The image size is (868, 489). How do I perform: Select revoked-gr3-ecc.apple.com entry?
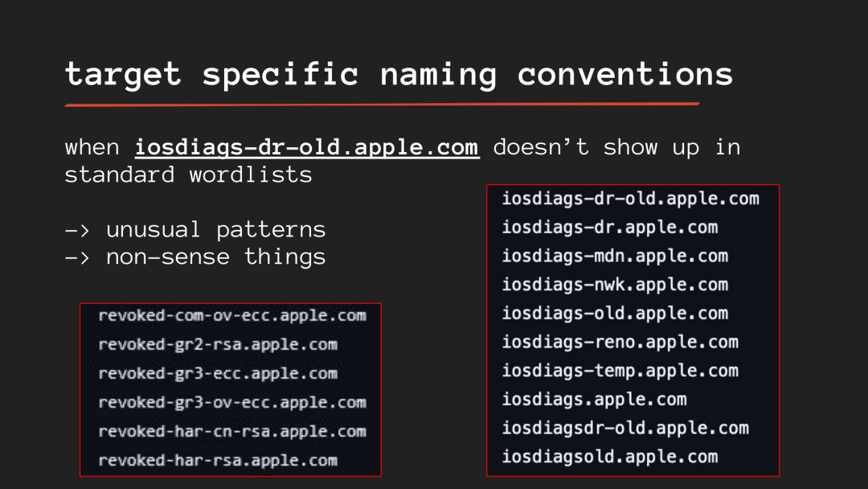(x=218, y=373)
